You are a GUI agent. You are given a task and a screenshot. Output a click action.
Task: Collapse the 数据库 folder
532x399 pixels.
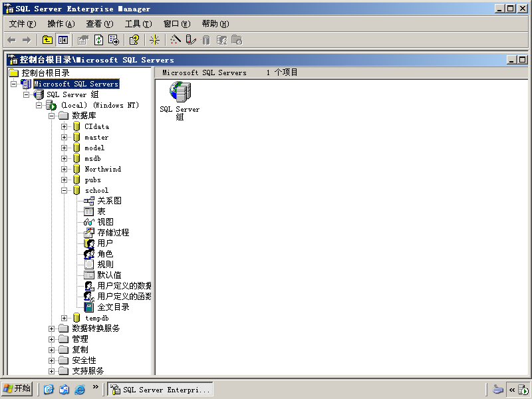pyautogui.click(x=52, y=116)
